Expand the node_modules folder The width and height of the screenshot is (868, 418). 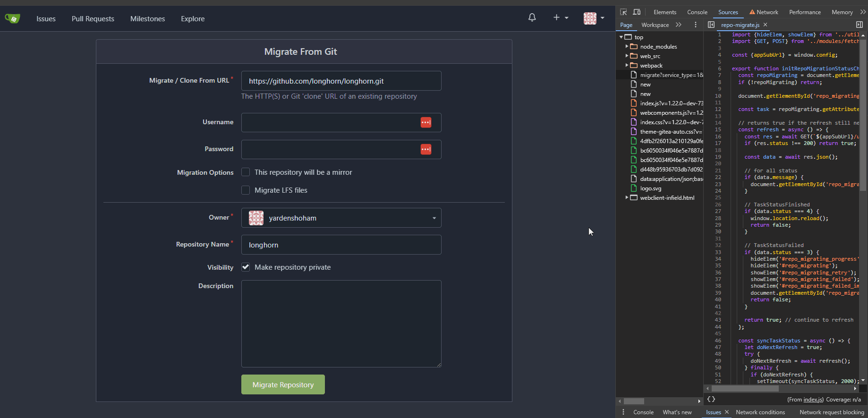627,46
